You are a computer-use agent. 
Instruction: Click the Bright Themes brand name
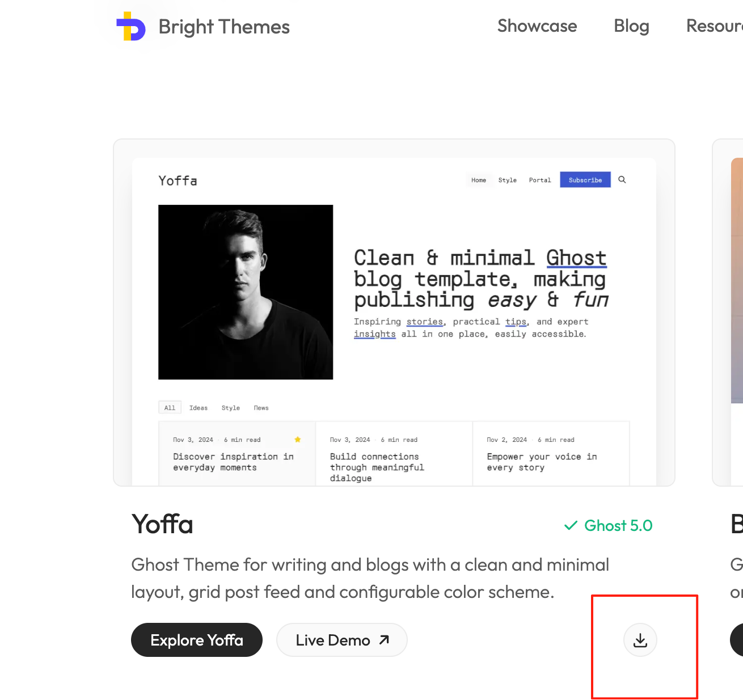point(224,27)
